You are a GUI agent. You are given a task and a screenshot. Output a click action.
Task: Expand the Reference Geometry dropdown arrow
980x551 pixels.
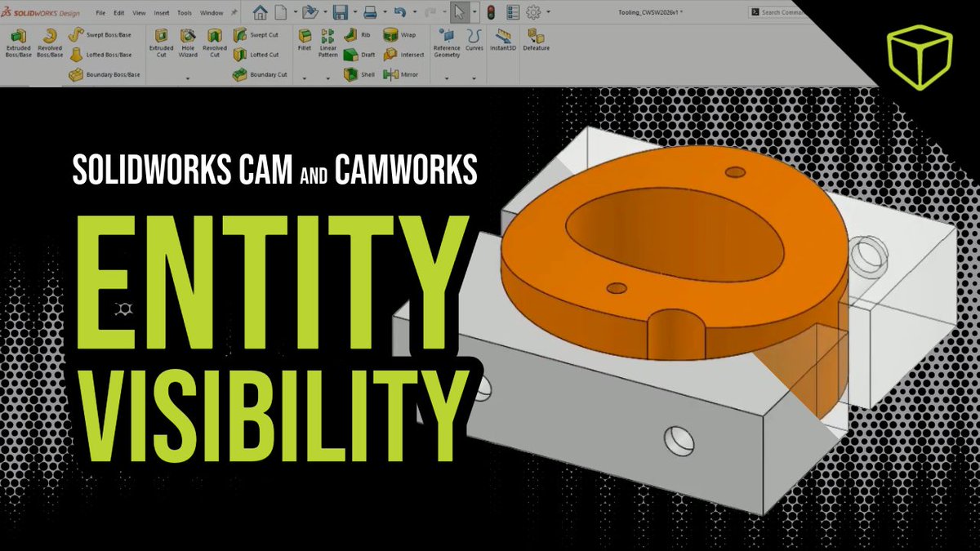[x=447, y=78]
